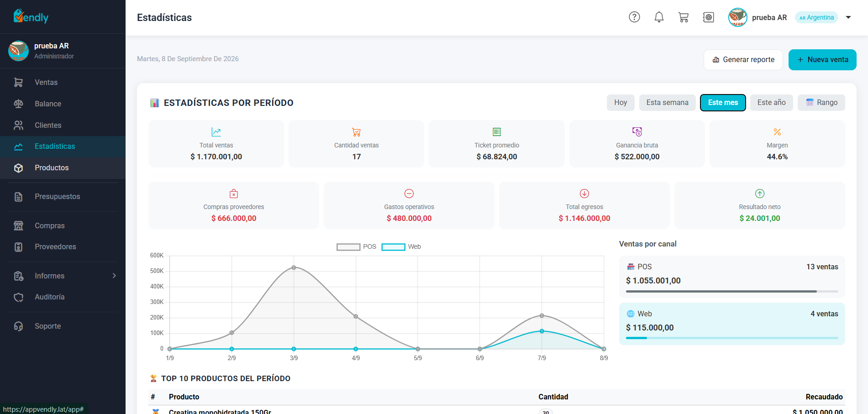Click the Recaudado column header
The height and width of the screenshot is (414, 868).
point(824,397)
